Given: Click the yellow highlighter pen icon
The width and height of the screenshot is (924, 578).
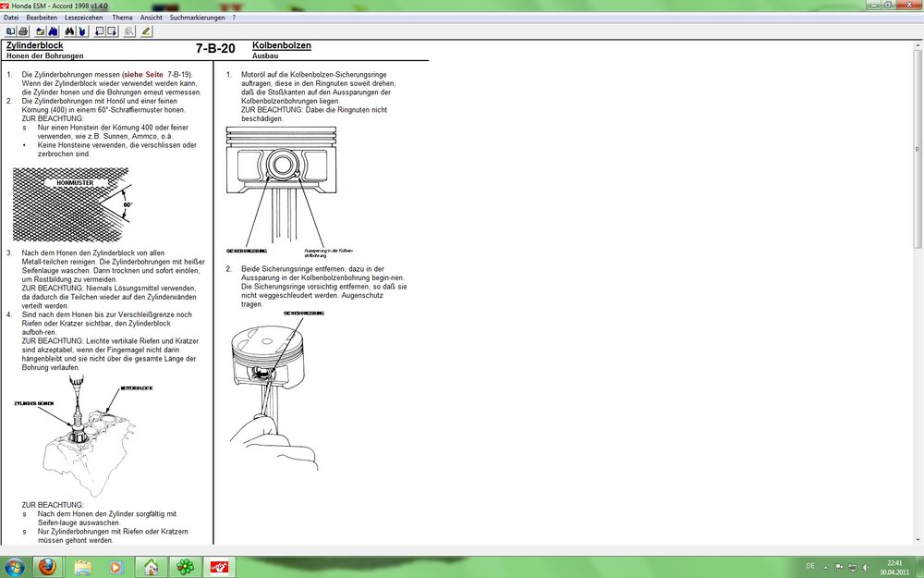Looking at the screenshot, I should (146, 31).
